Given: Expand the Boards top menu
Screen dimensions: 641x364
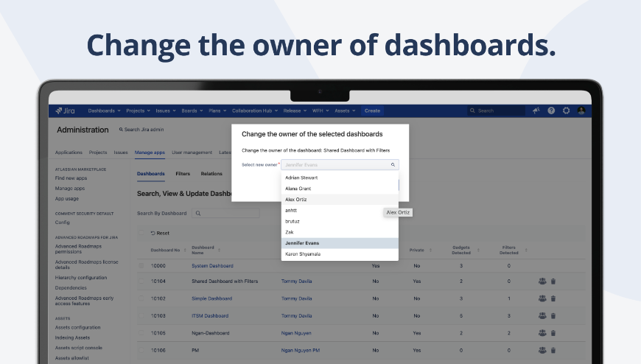Looking at the screenshot, I should pyautogui.click(x=192, y=111).
